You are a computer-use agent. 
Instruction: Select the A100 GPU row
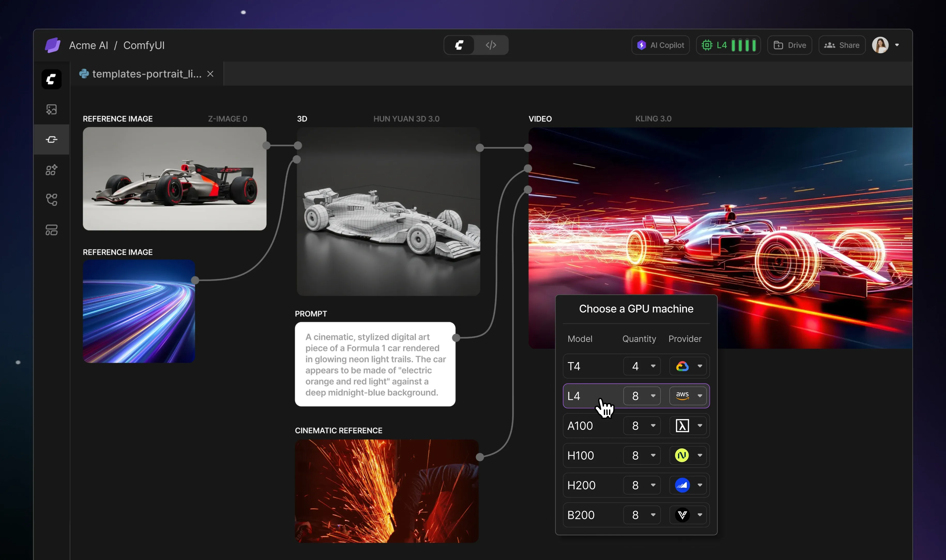tap(636, 426)
